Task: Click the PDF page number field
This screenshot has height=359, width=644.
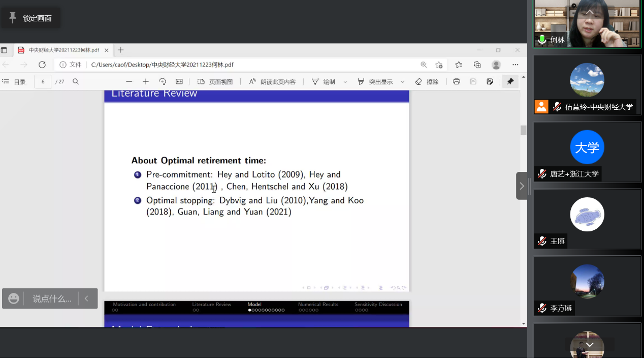Action: pyautogui.click(x=43, y=82)
